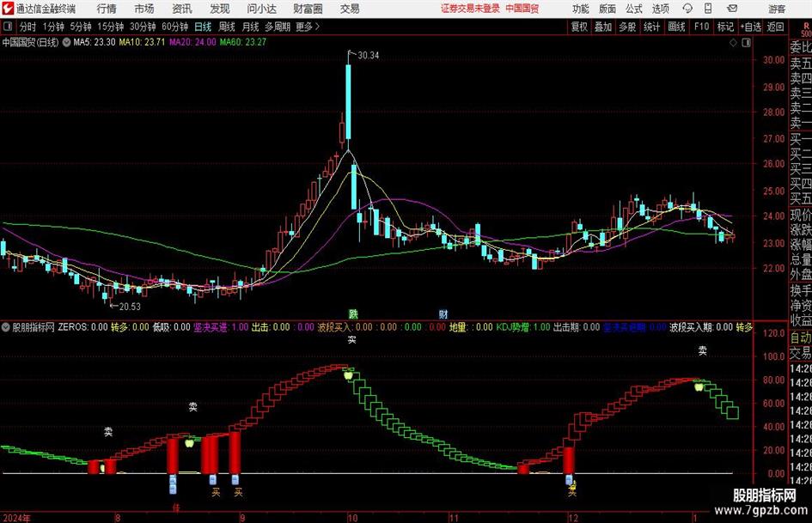Open the 交易 menu
This screenshot has height=523, width=812.
point(350,9)
